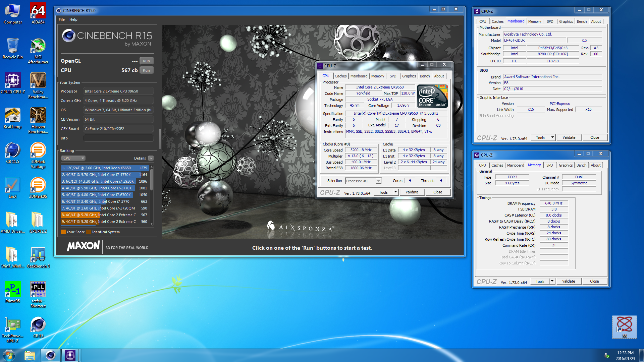Click Close in the Memory CPU-Z window

pos(594,281)
